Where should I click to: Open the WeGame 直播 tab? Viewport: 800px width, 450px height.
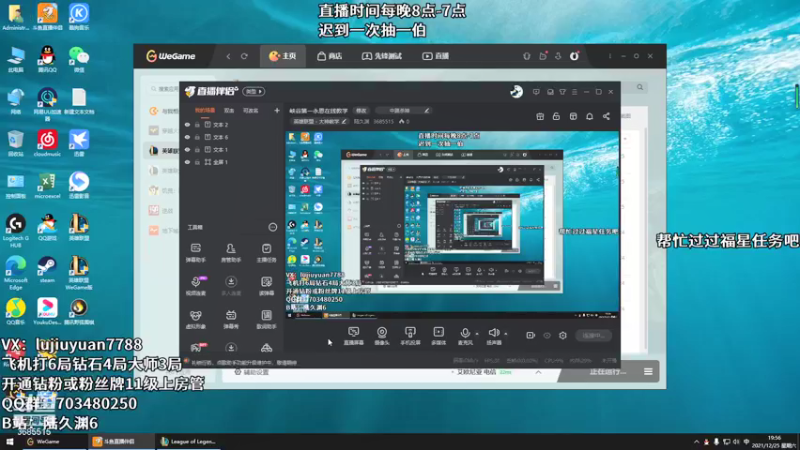tap(436, 56)
